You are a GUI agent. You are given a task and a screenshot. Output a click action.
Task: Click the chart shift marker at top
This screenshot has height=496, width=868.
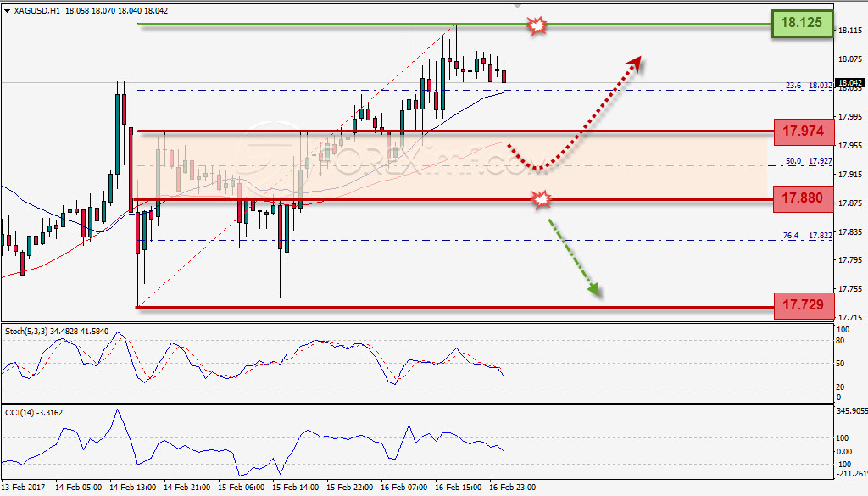(x=518, y=6)
